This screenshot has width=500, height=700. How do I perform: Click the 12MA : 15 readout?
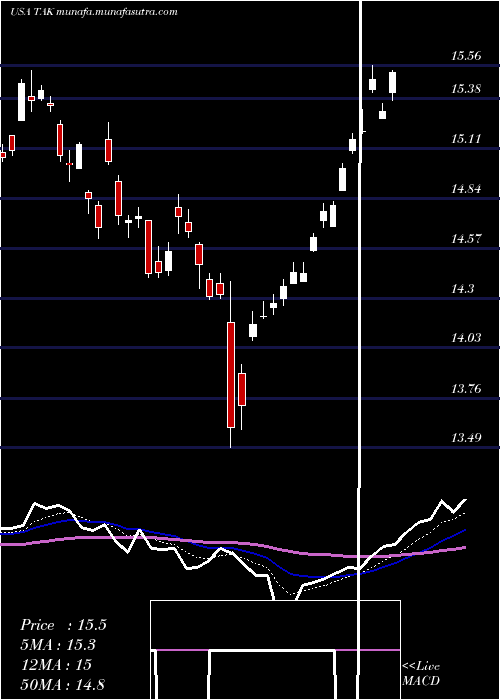pos(56,664)
